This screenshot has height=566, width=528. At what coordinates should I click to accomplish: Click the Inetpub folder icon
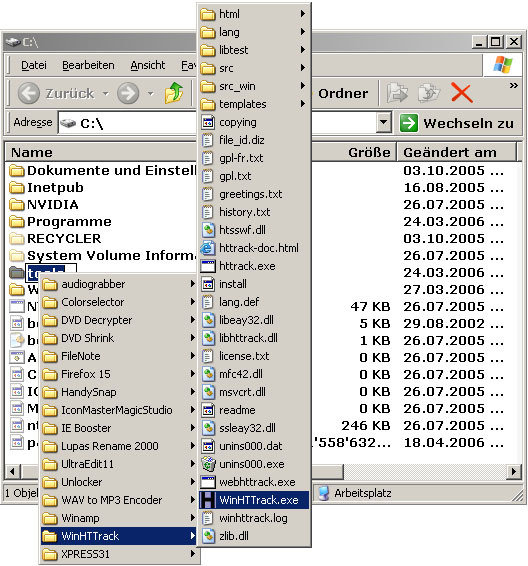(16, 187)
